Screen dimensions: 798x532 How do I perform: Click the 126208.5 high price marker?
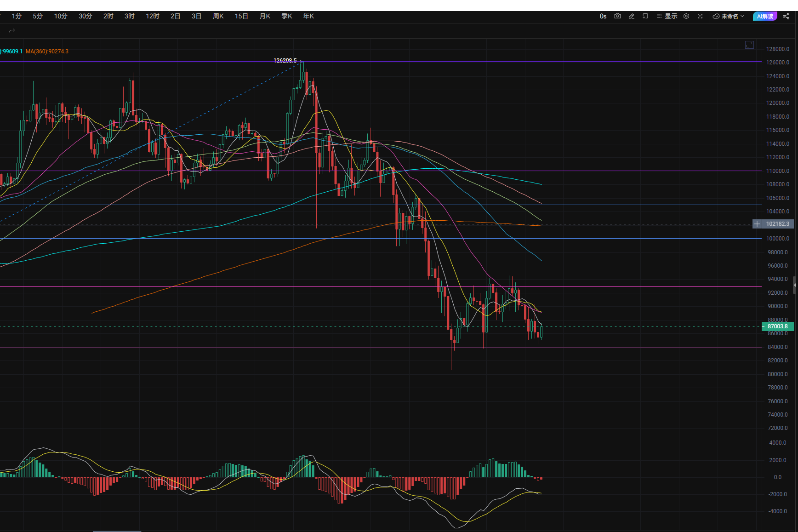click(285, 61)
